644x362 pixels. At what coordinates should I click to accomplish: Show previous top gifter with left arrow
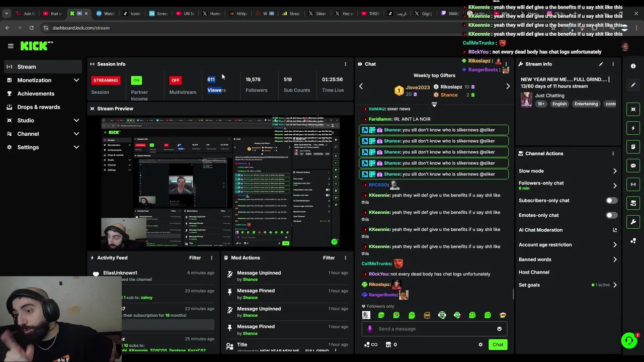(361, 86)
